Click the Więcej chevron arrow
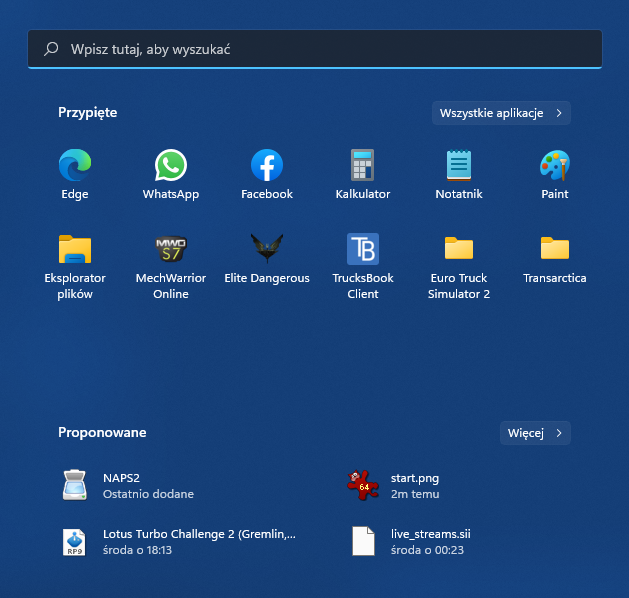629x598 pixels. [x=559, y=433]
